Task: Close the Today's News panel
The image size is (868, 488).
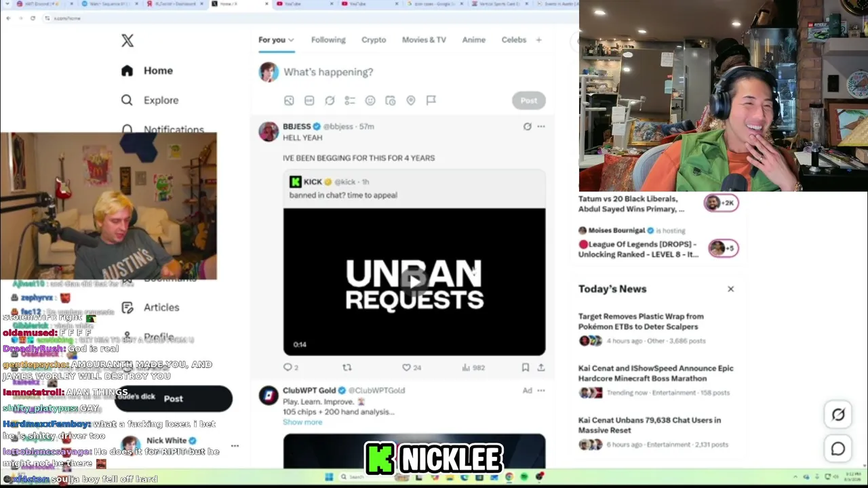Action: tap(730, 289)
